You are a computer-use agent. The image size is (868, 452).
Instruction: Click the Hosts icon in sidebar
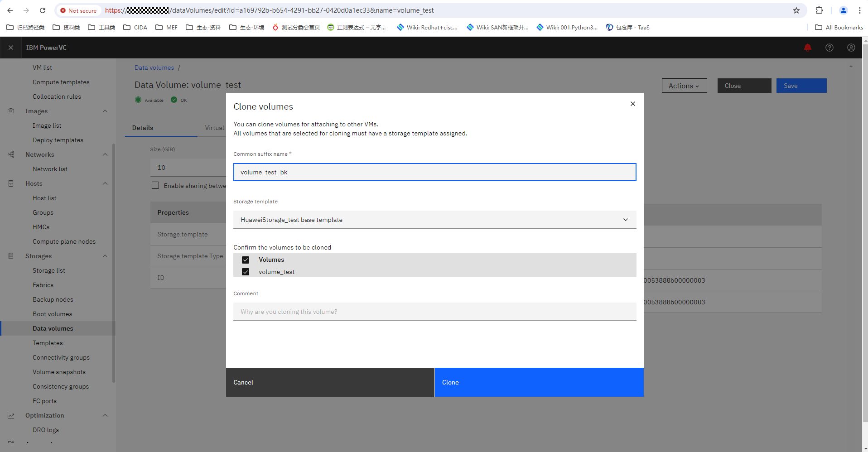point(11,183)
